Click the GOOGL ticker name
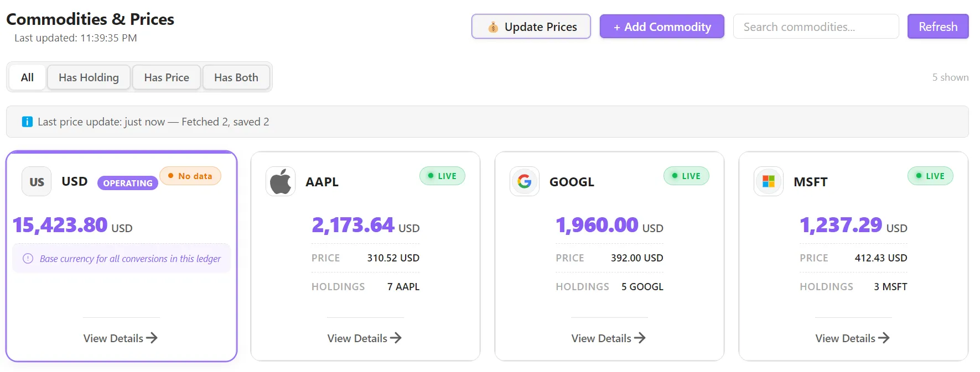The width and height of the screenshot is (980, 372). pyautogui.click(x=572, y=182)
